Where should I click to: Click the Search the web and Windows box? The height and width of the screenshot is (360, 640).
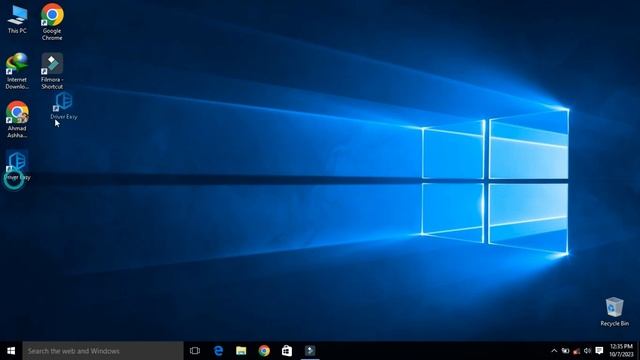tap(103, 351)
